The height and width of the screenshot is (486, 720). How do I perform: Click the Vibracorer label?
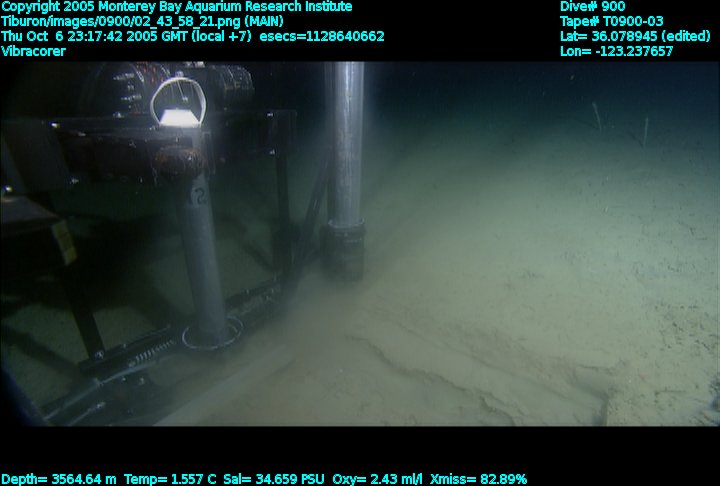coord(34,51)
